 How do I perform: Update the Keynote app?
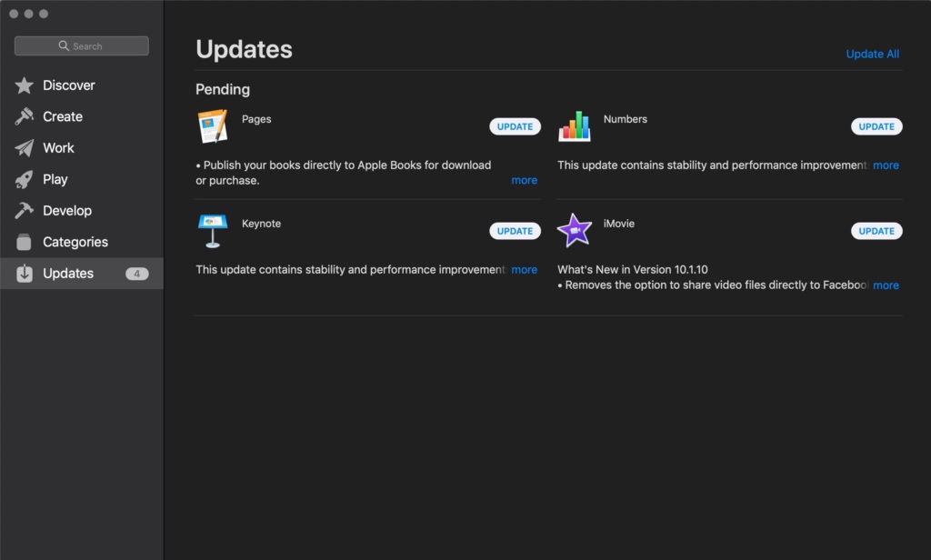[x=515, y=230]
